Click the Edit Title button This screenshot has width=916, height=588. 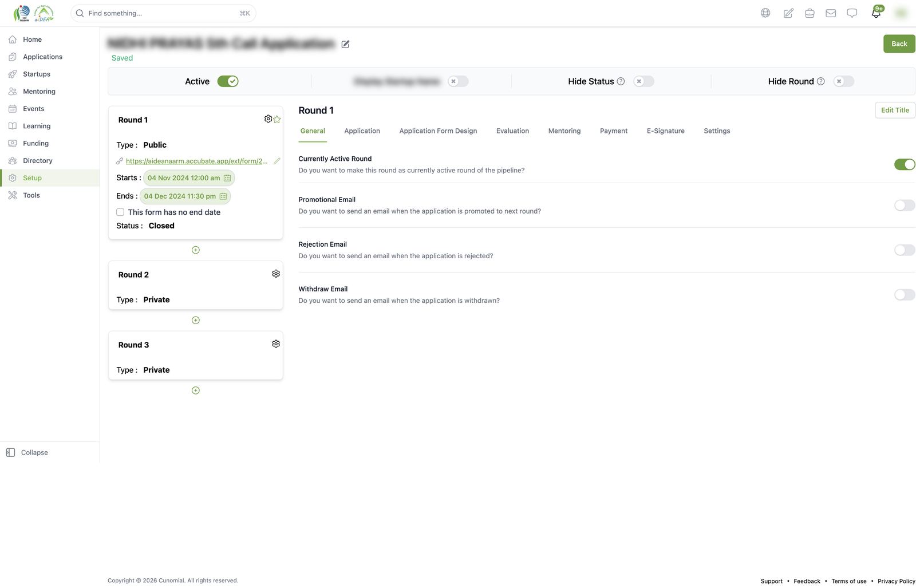click(x=895, y=110)
